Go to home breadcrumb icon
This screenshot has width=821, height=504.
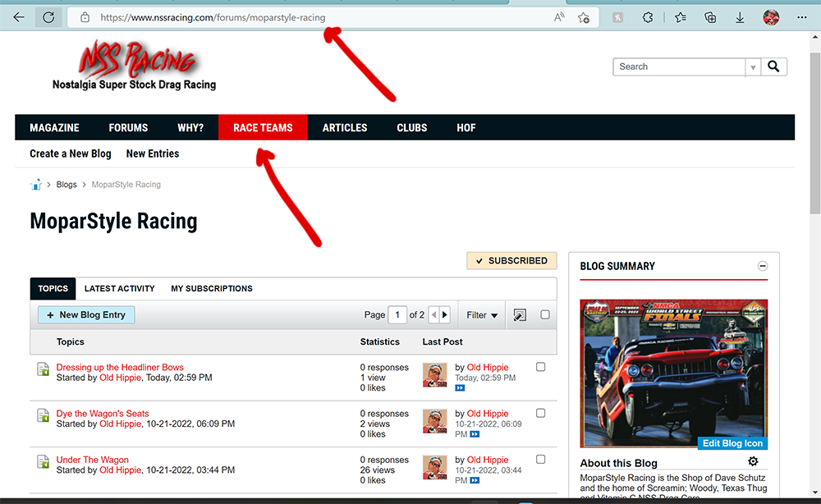[35, 184]
